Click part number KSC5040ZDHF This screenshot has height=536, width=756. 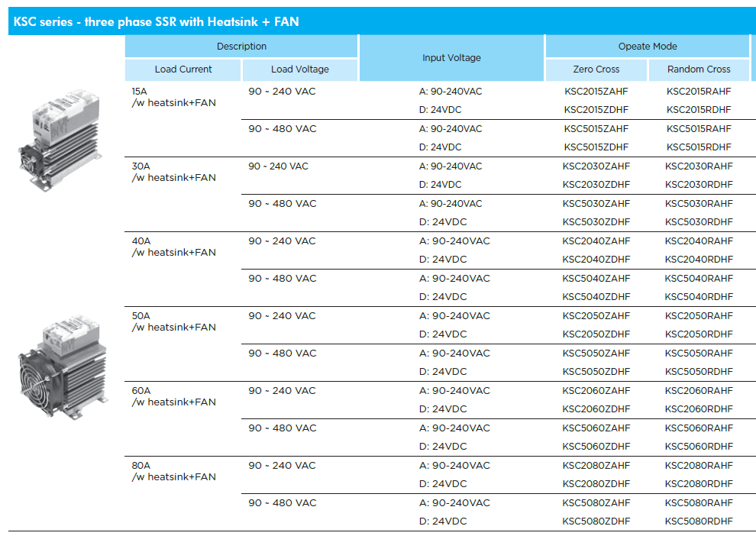596,296
